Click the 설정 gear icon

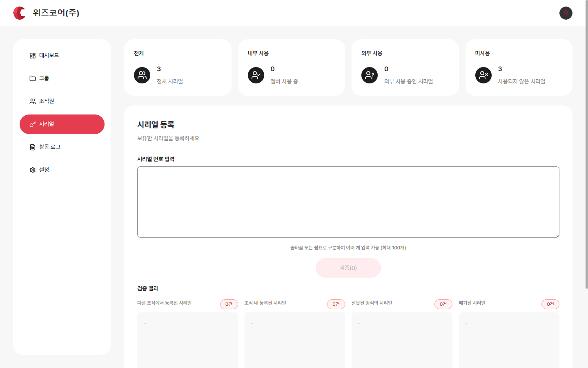[33, 170]
